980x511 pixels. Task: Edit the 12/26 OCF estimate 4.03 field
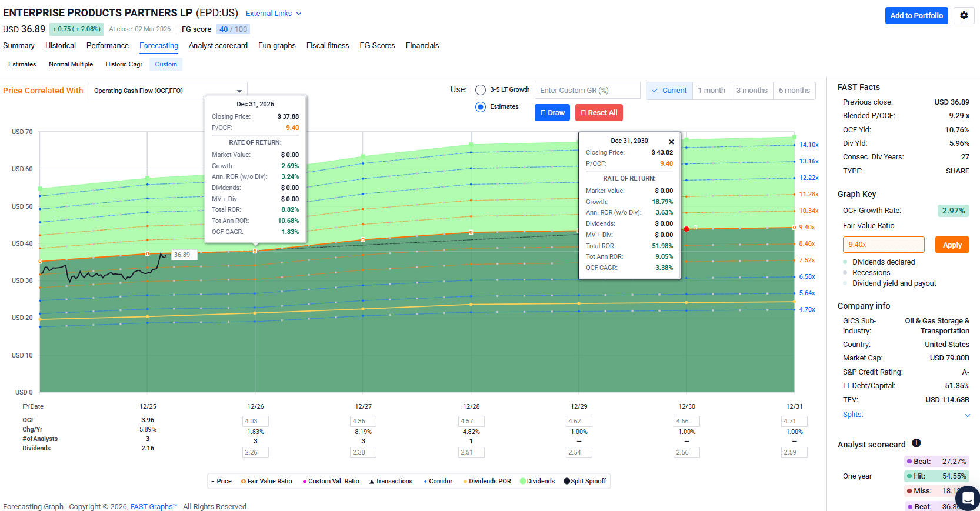tap(255, 422)
